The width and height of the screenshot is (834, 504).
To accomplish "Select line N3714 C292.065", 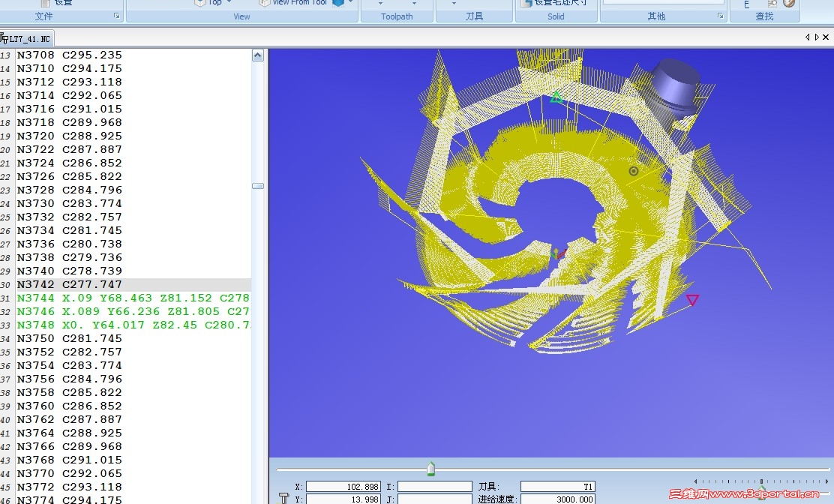I will 69,96.
